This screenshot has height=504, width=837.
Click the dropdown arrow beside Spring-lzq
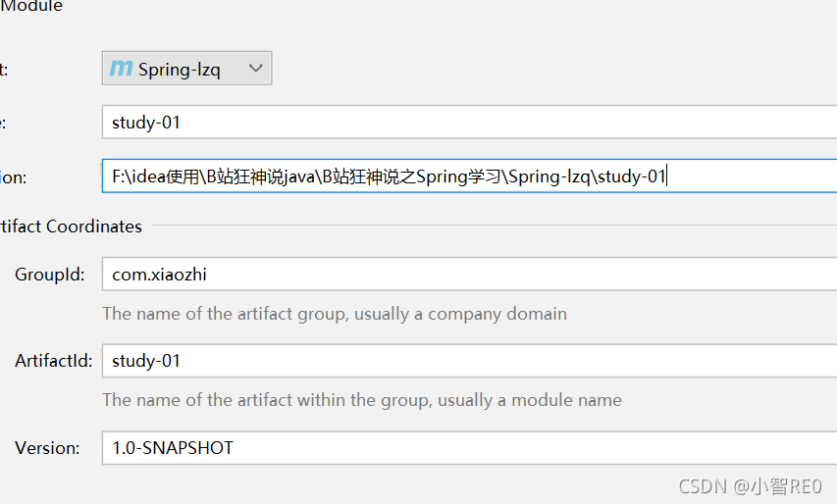(x=256, y=69)
